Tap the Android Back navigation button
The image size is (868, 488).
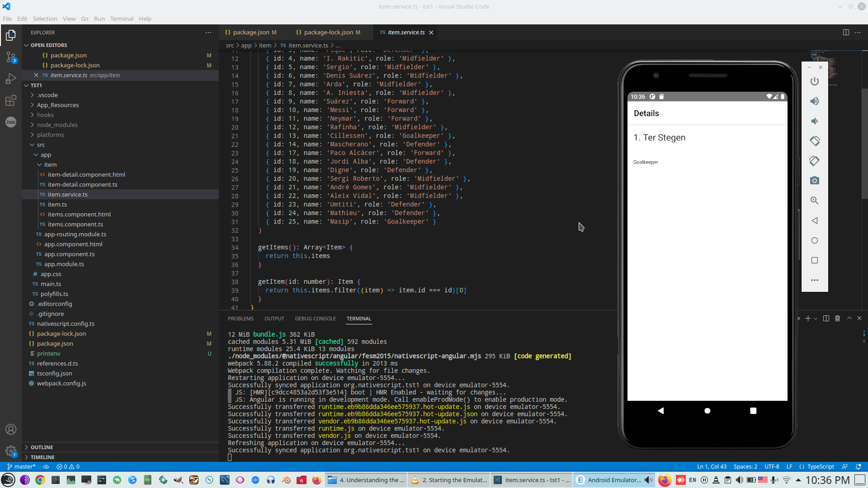pyautogui.click(x=661, y=411)
